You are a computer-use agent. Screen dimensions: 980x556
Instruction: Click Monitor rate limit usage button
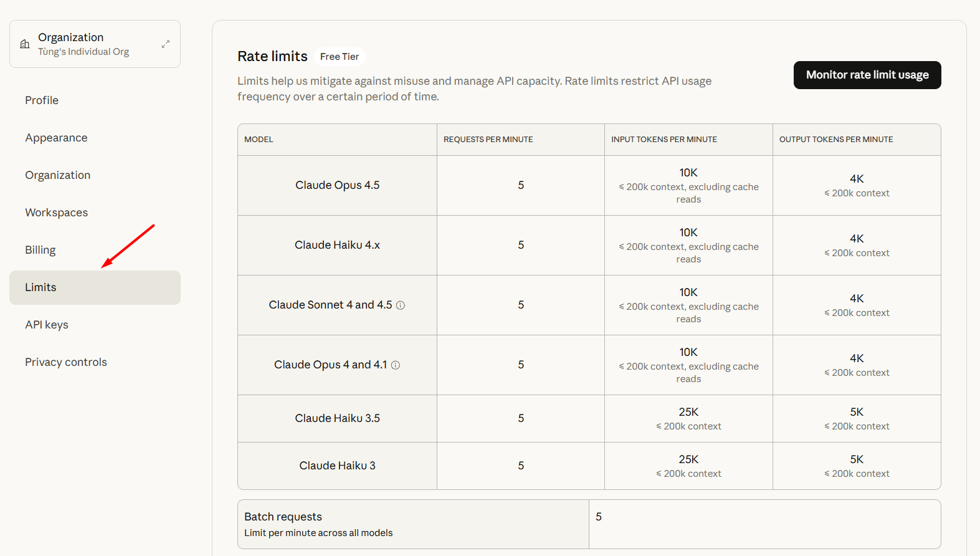[867, 75]
